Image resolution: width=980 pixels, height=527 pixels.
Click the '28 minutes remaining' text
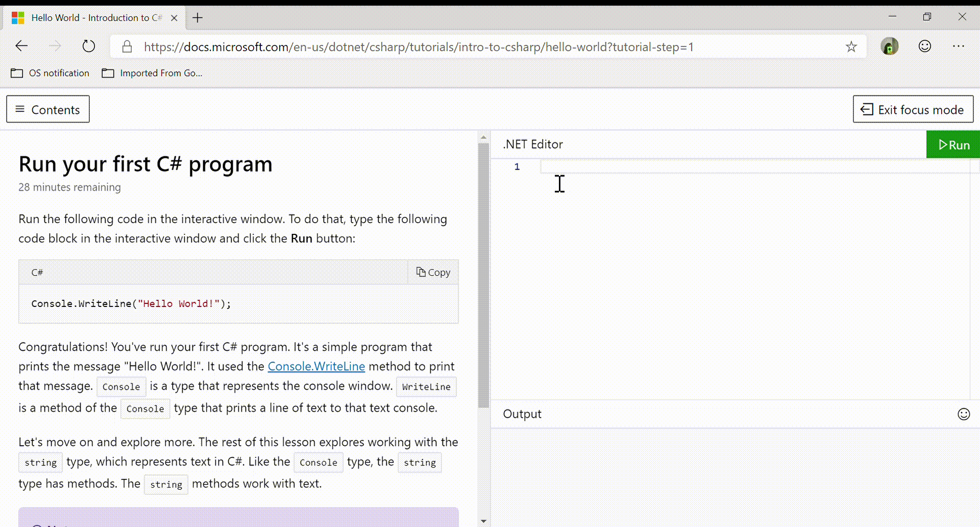[69, 187]
